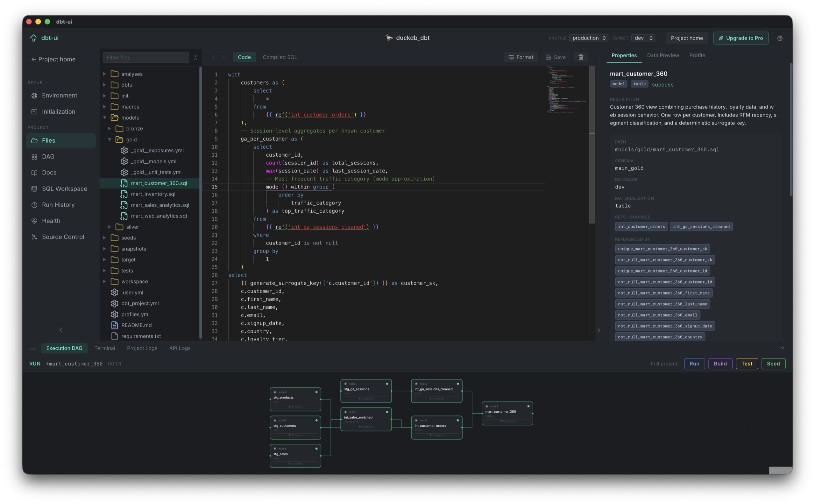815x504 pixels.
Task: Select the Code tab
Action: click(244, 57)
